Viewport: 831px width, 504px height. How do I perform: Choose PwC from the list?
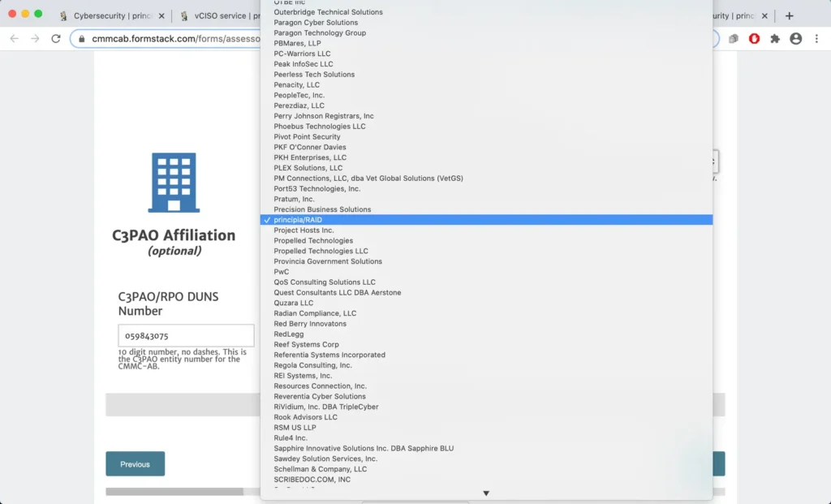click(486, 272)
